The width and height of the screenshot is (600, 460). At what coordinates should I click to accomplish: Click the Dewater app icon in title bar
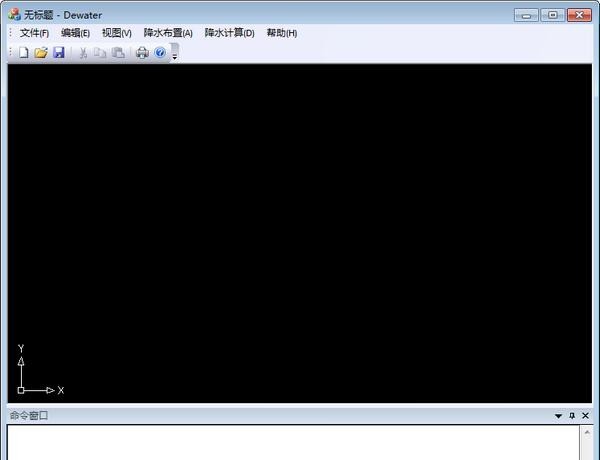15,15
